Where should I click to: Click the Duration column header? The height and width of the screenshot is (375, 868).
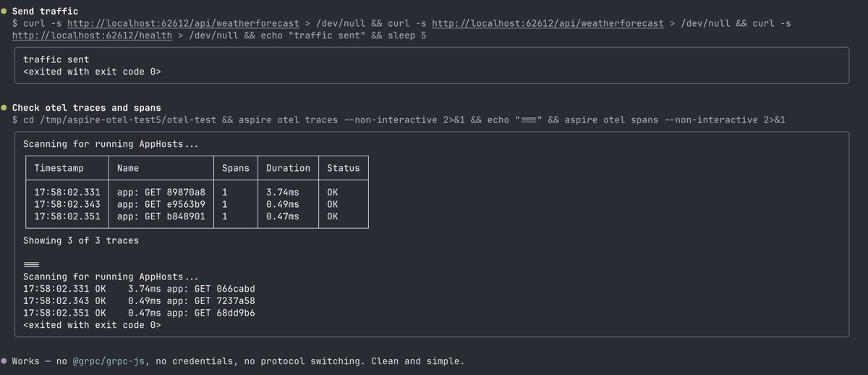click(288, 168)
